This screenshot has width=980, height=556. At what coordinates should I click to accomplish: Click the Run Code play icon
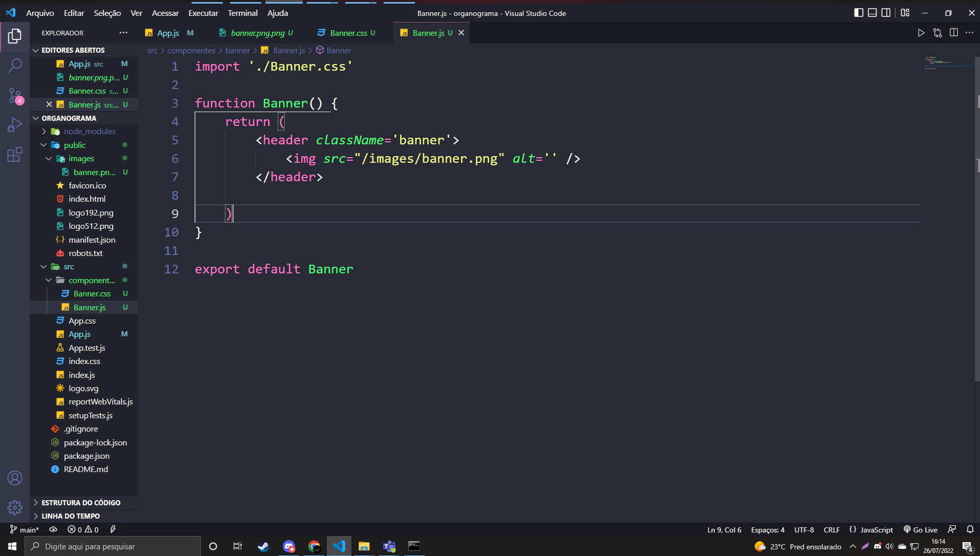click(x=921, y=33)
